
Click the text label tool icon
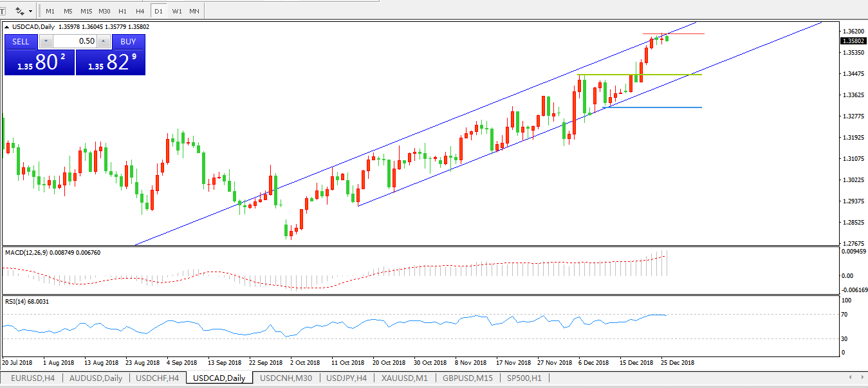3,11
